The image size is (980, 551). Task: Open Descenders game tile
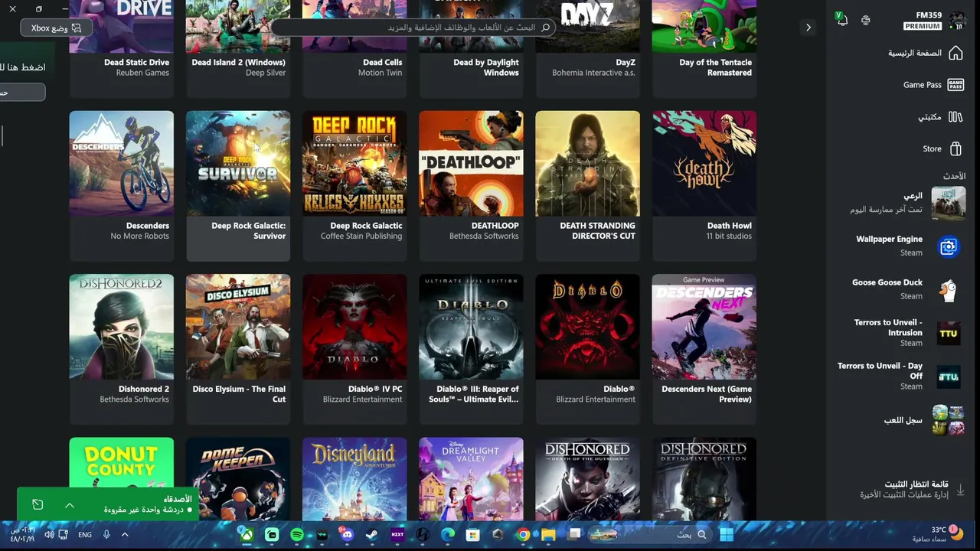pyautogui.click(x=122, y=186)
